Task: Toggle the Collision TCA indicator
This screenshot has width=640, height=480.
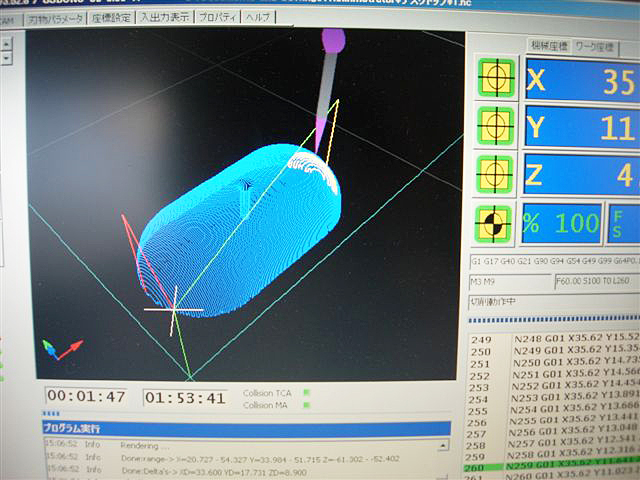Action: click(307, 393)
